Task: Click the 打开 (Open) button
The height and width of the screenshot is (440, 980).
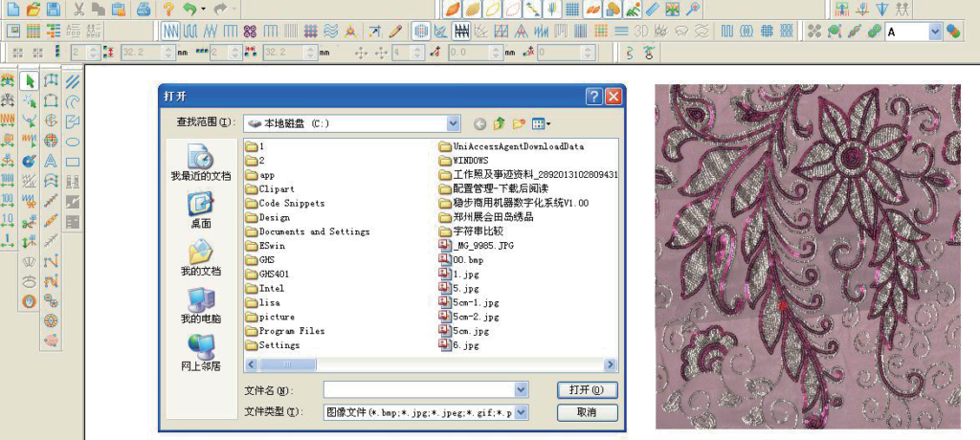Action: point(587,390)
